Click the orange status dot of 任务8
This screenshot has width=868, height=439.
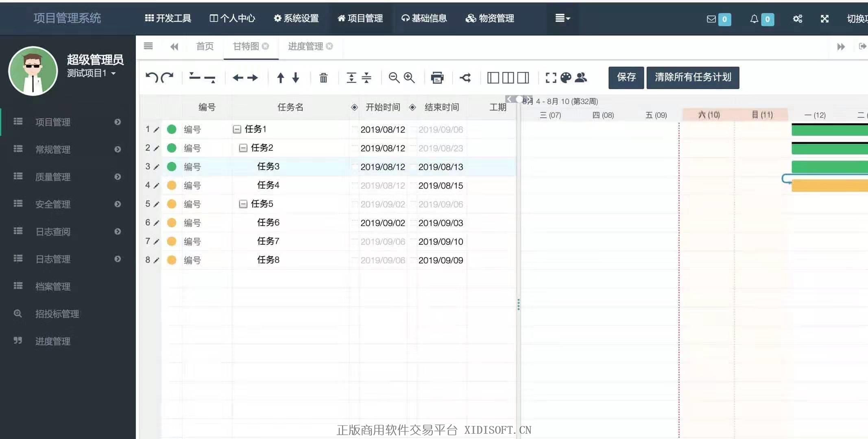click(172, 260)
